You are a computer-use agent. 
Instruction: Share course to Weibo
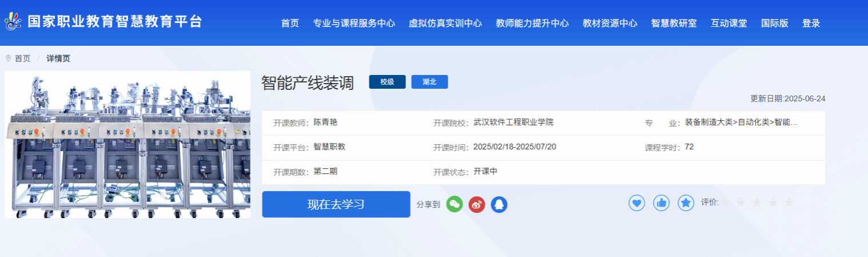click(477, 204)
